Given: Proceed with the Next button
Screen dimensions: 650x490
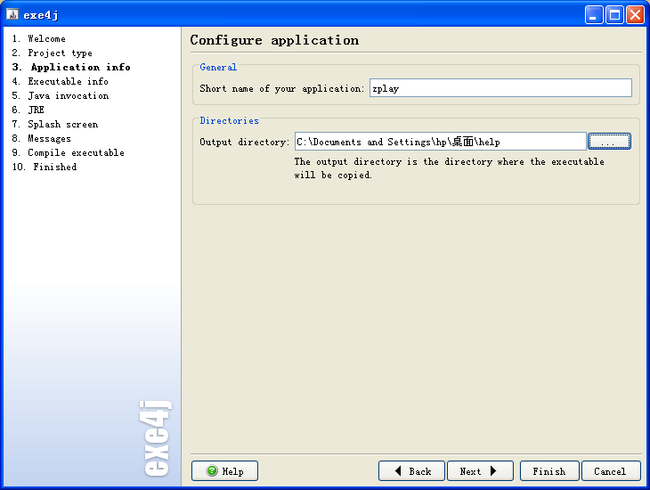Looking at the screenshot, I should (x=480, y=471).
